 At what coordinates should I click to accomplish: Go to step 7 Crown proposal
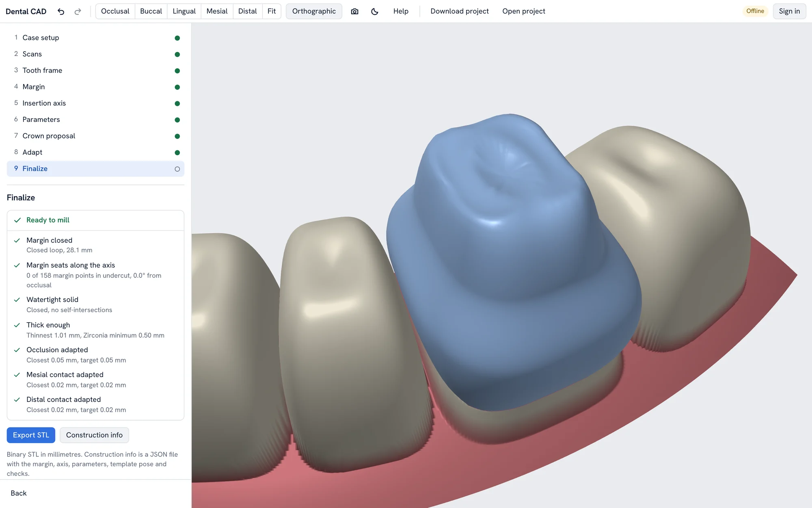click(x=95, y=136)
